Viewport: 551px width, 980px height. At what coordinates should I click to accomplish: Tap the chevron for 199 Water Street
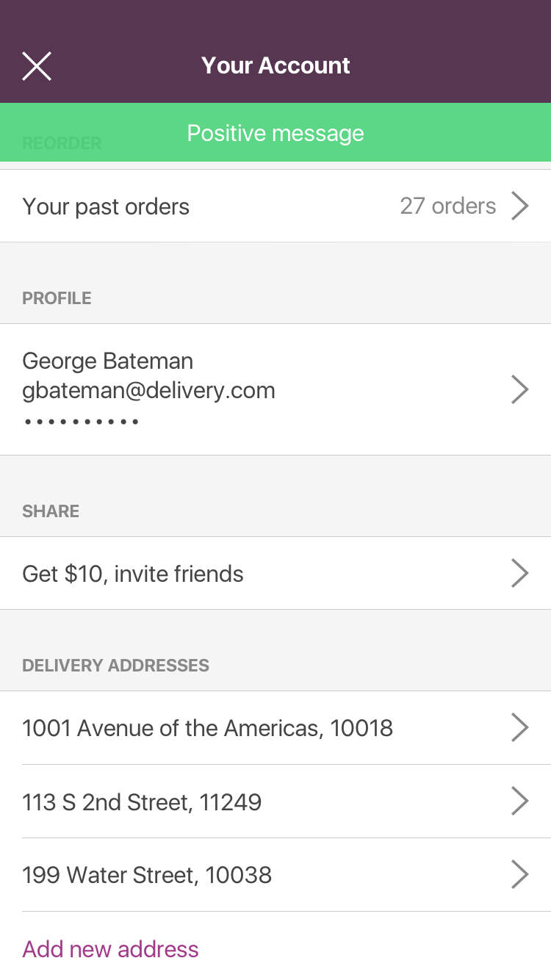520,875
